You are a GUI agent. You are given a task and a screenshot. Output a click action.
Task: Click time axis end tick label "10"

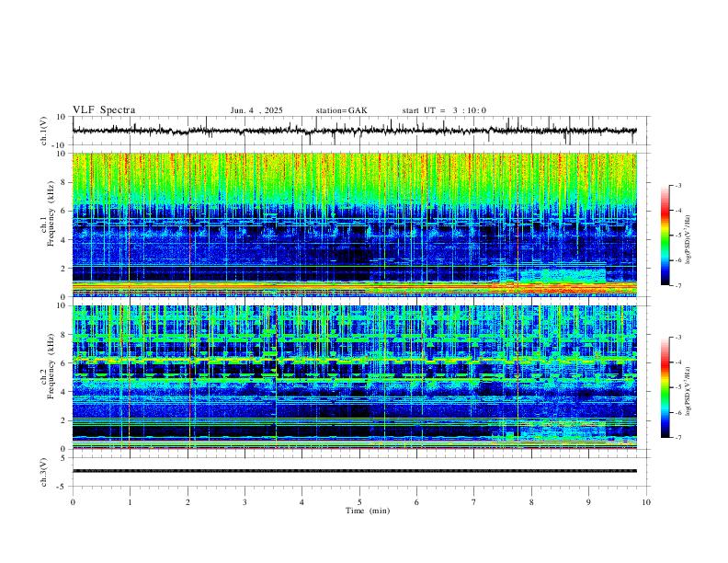tap(646, 502)
